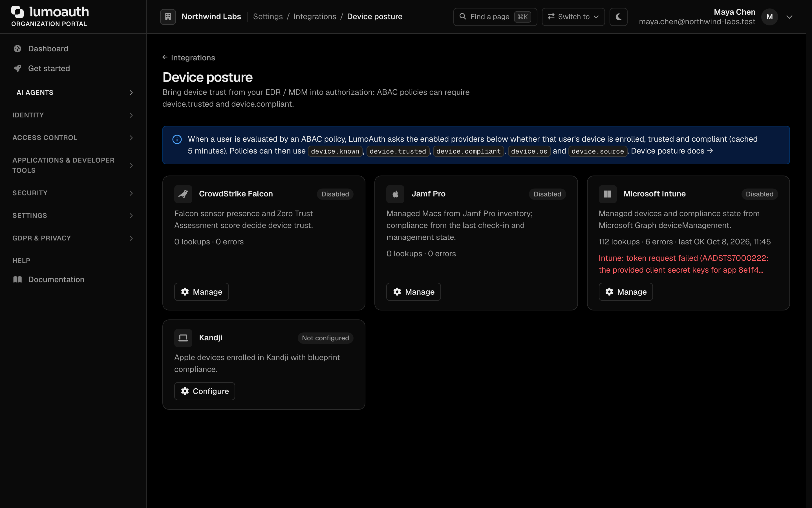
Task: Click the Northwind Labs organization name
Action: pyautogui.click(x=211, y=16)
